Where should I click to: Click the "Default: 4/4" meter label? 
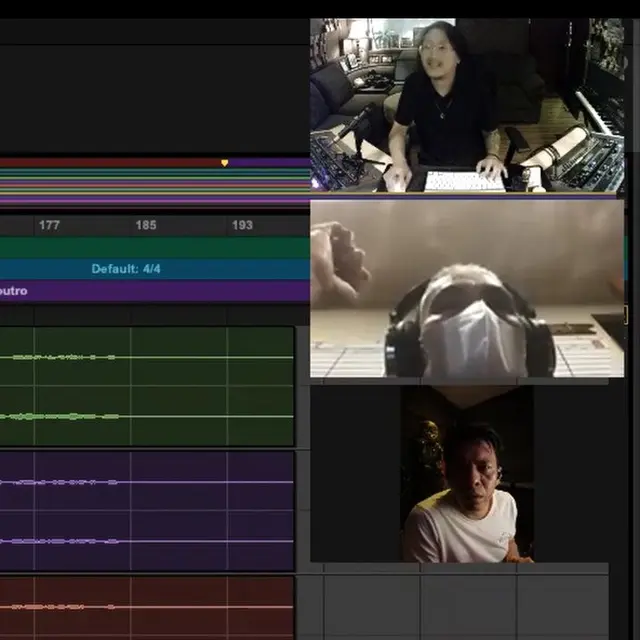[x=126, y=269]
